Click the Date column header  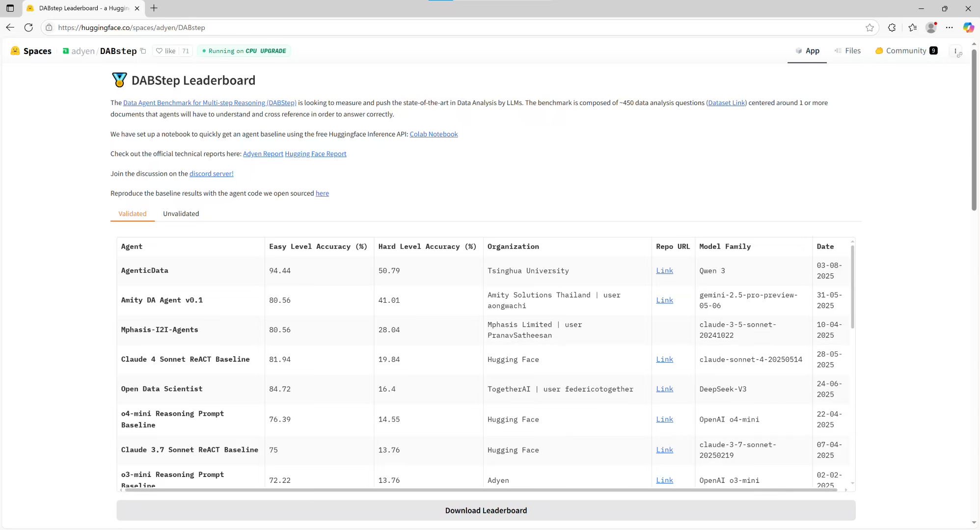pyautogui.click(x=831, y=246)
